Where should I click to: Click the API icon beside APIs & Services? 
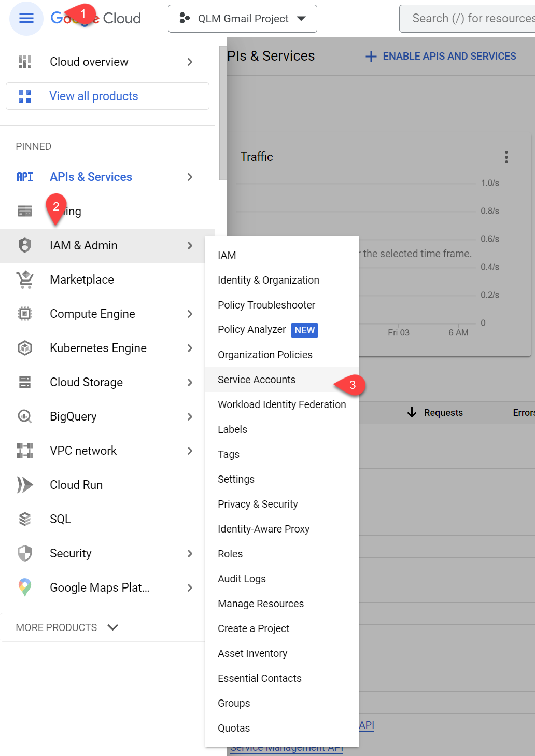pyautogui.click(x=25, y=177)
